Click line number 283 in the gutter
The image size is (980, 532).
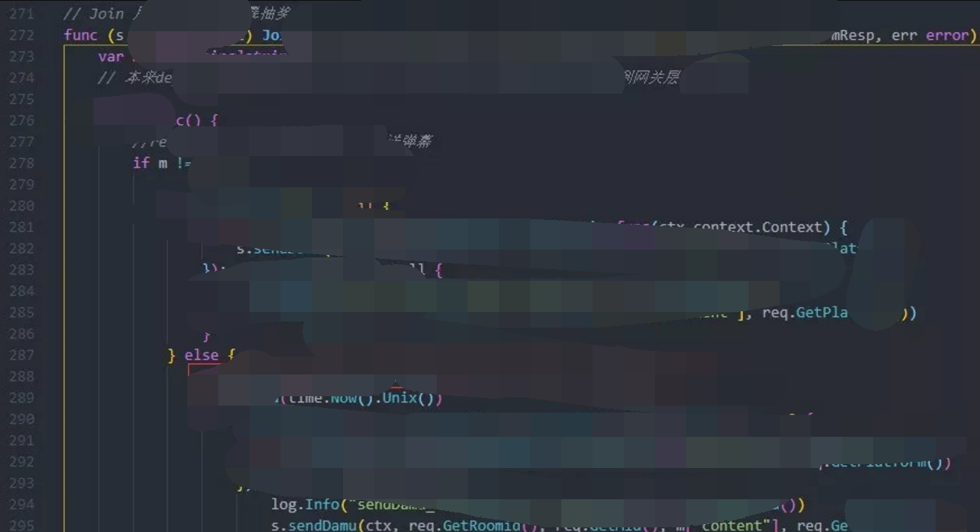coord(23,270)
